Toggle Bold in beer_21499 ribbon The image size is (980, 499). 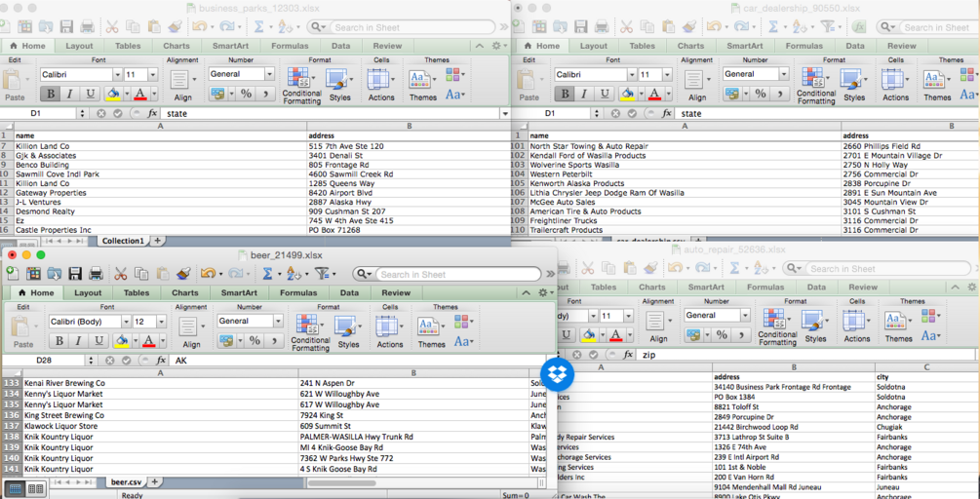59,341
